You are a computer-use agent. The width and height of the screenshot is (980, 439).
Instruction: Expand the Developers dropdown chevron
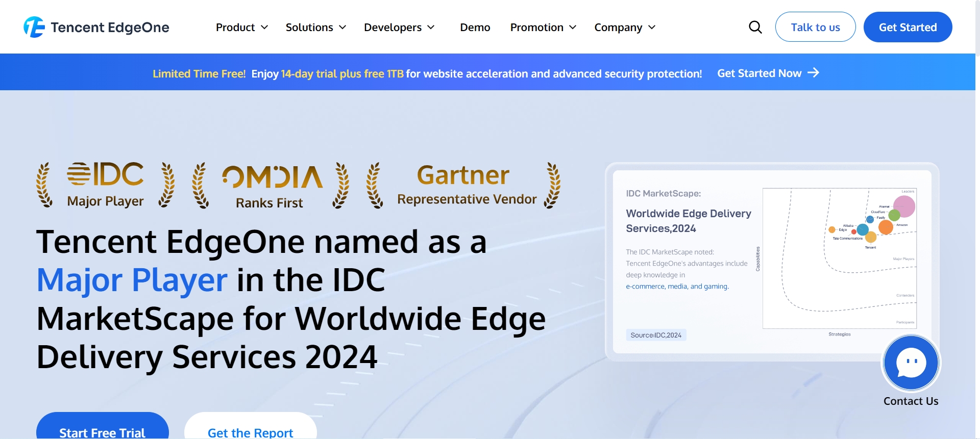431,28
